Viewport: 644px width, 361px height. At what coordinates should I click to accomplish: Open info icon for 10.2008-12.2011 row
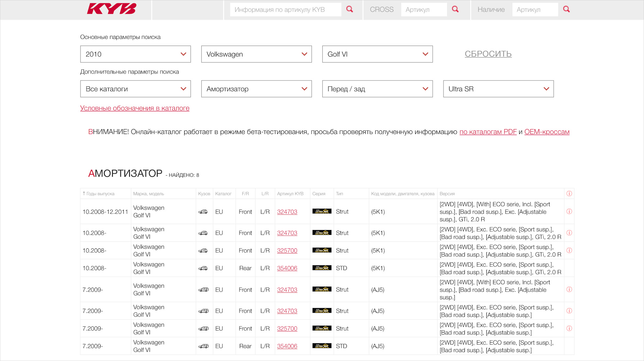pos(569,212)
